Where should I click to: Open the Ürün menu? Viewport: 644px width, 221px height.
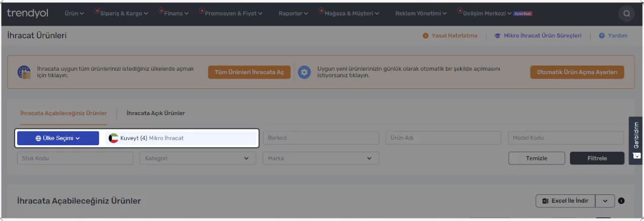74,14
